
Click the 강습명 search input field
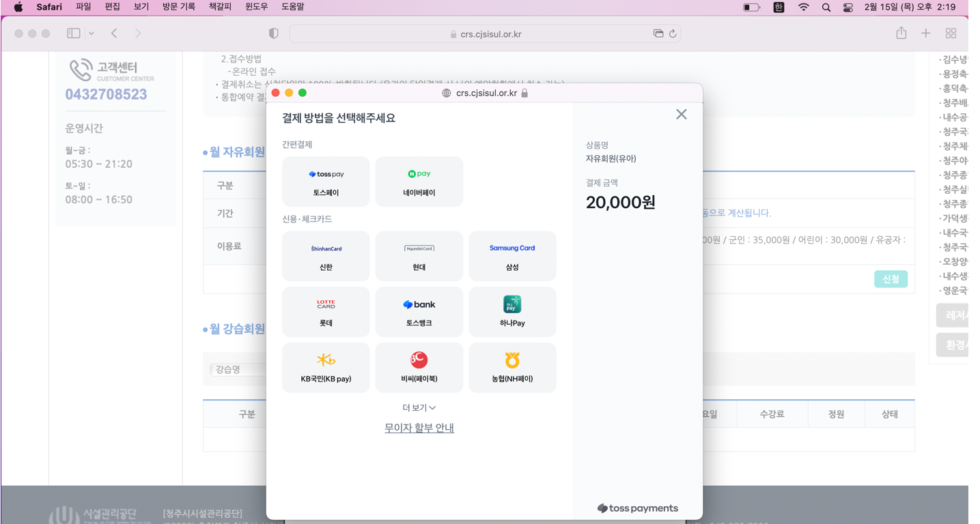[x=238, y=369]
